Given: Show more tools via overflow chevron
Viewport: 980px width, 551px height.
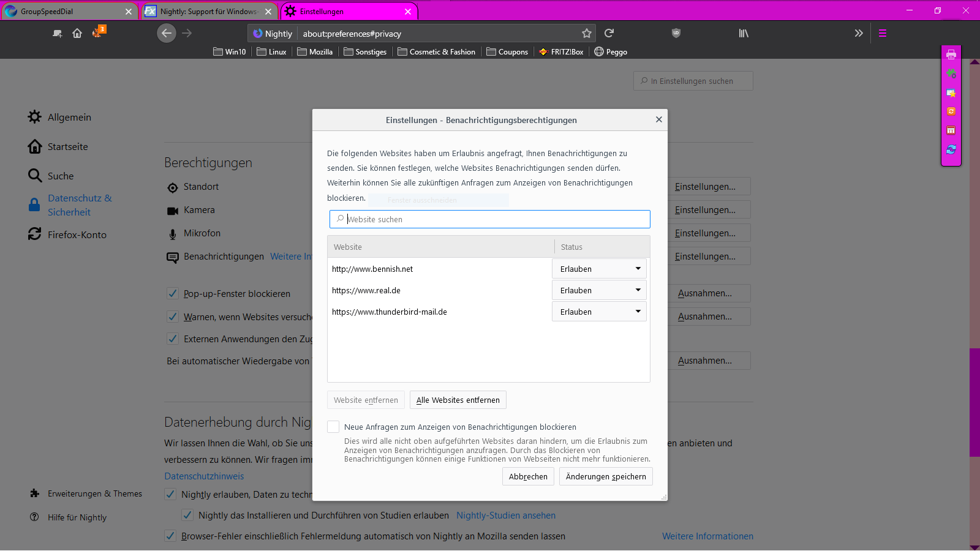Looking at the screenshot, I should coord(858,34).
